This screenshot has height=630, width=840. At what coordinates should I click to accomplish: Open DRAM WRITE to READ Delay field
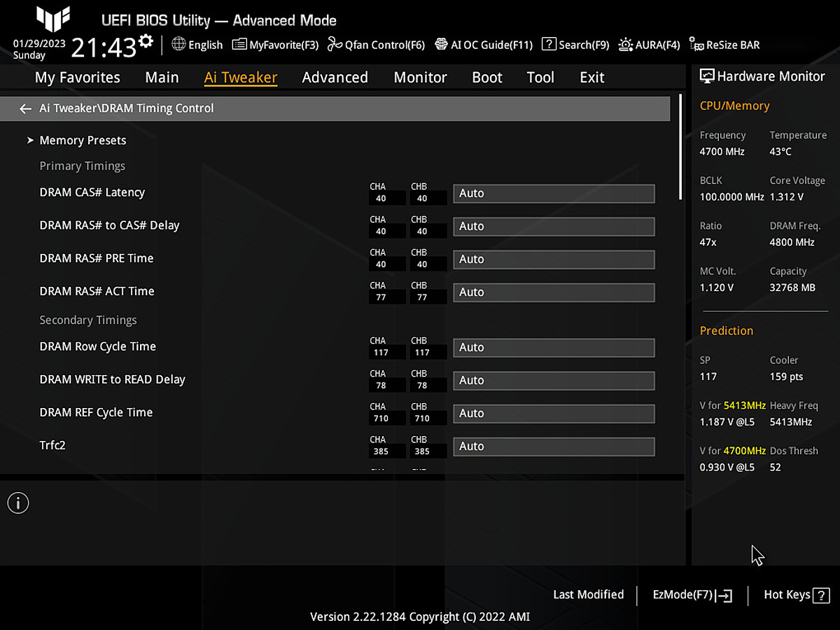[554, 380]
